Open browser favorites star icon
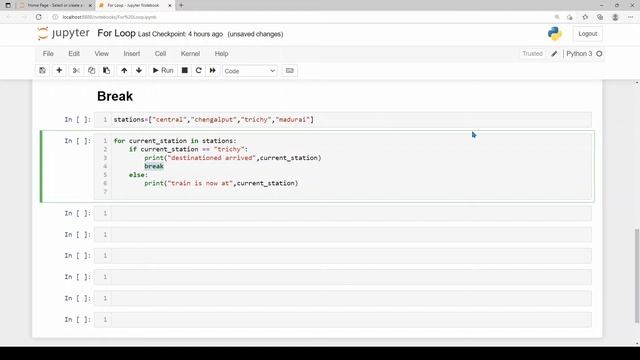This screenshot has width=640, height=360. 585,17
